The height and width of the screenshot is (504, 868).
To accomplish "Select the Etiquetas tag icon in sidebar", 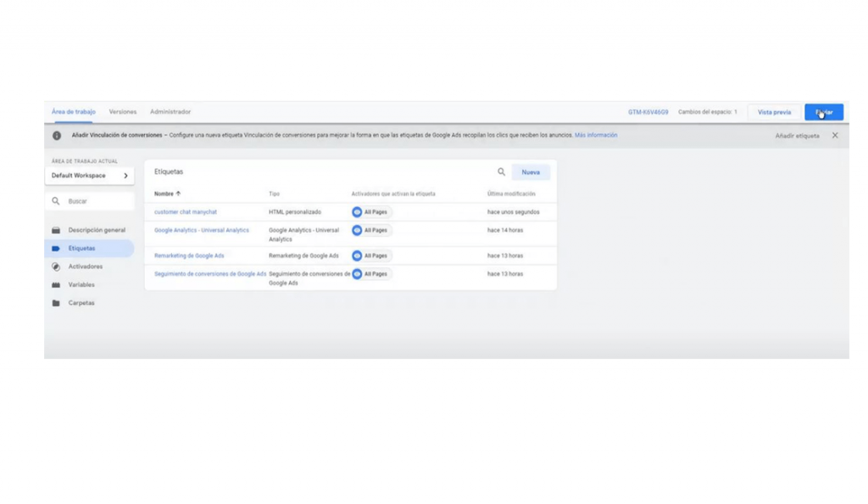I will click(x=56, y=246).
